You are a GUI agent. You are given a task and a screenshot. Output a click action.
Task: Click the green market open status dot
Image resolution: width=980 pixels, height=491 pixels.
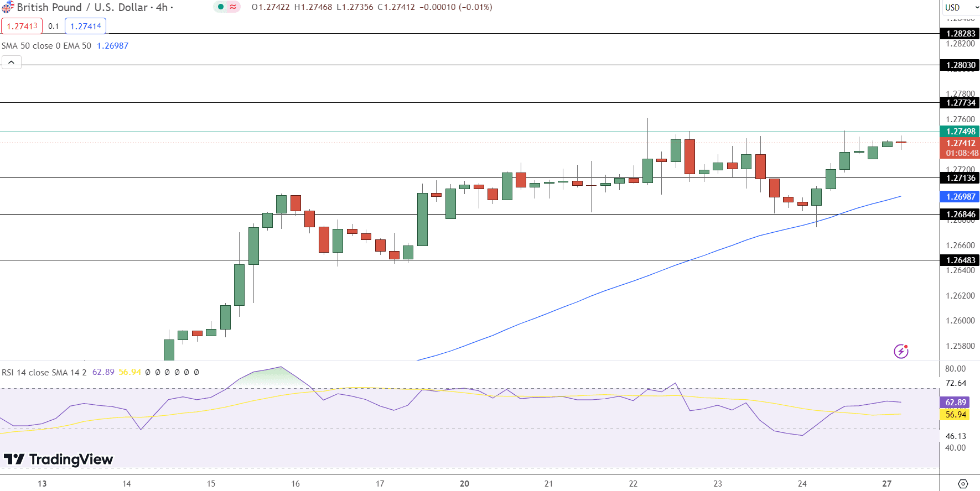click(x=221, y=7)
